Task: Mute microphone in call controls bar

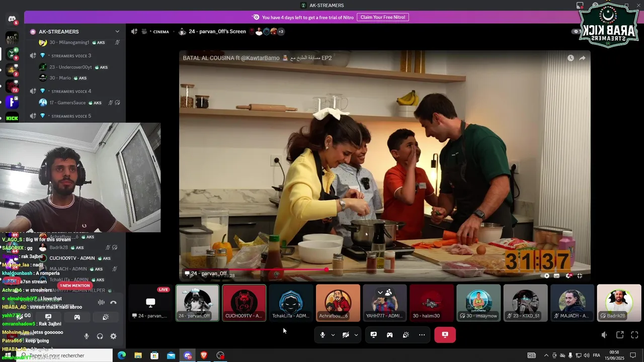Action: (323, 335)
